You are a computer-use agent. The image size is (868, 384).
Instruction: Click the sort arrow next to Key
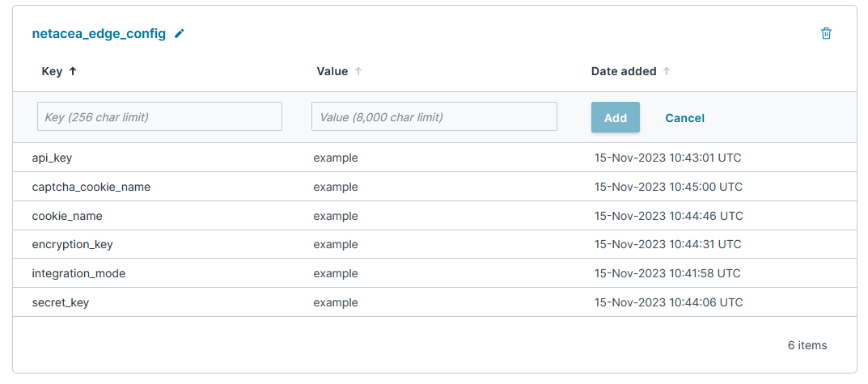click(x=73, y=71)
